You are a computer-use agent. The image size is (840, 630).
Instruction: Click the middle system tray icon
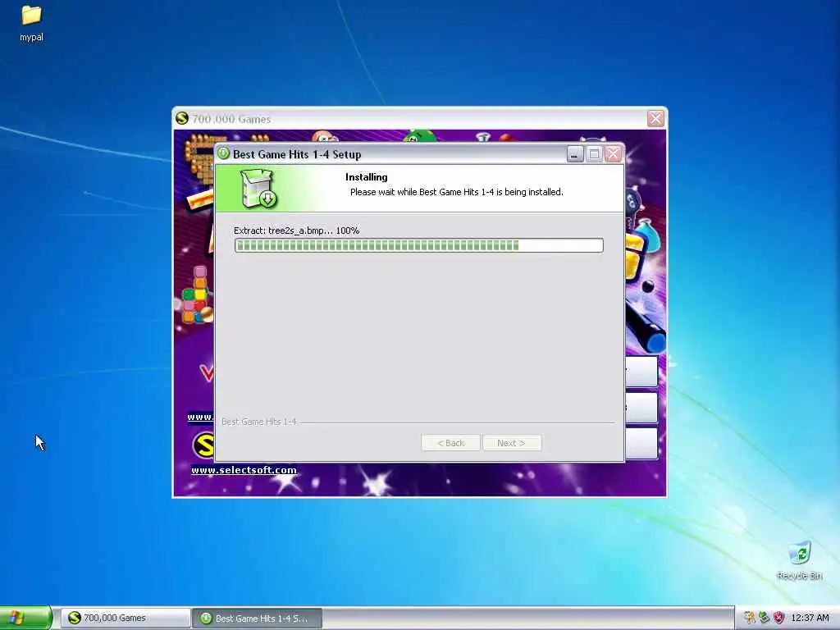pyautogui.click(x=764, y=618)
